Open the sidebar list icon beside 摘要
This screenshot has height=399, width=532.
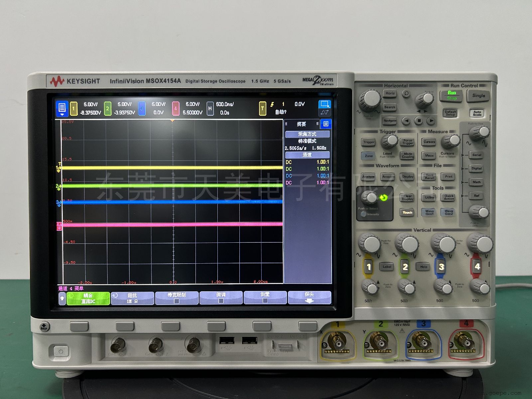pos(326,124)
